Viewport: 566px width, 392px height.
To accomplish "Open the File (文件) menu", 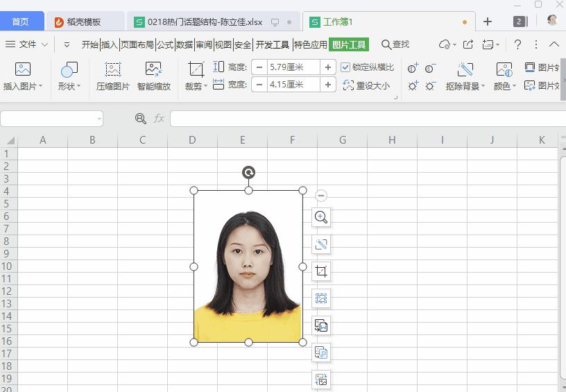I will (27, 44).
